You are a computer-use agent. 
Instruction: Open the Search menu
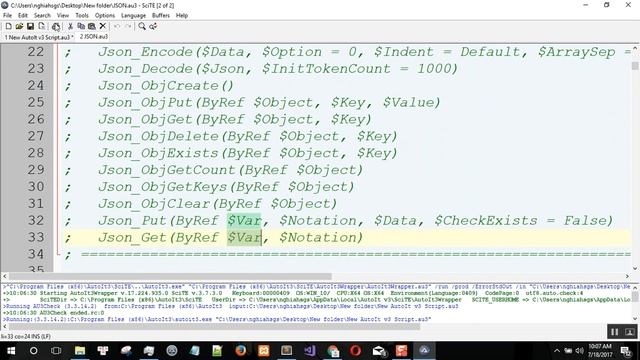[42, 16]
